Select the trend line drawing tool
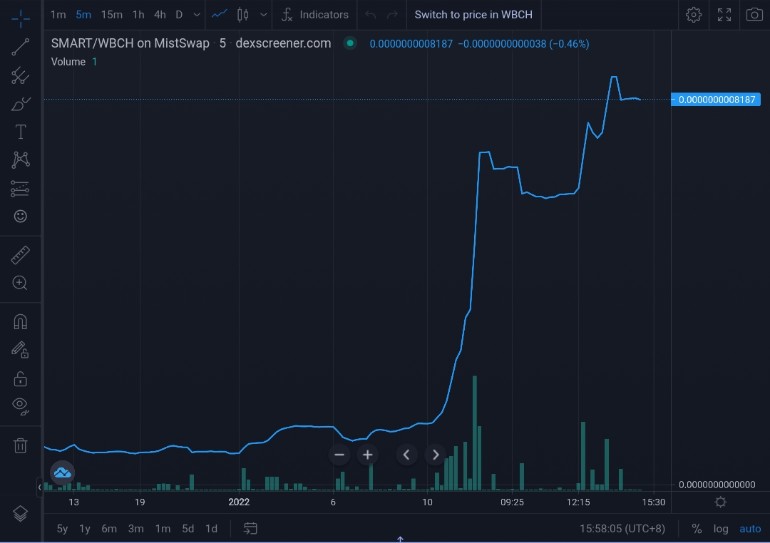 click(x=21, y=47)
